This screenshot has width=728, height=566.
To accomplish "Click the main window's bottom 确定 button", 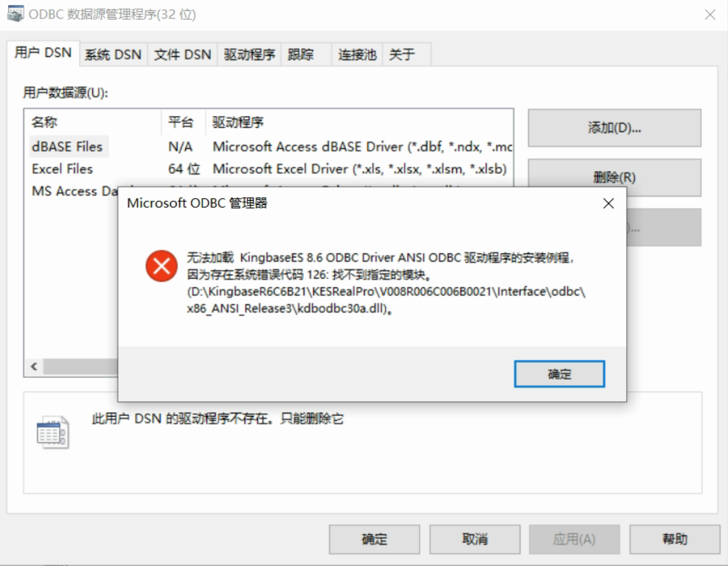I will click(x=375, y=539).
